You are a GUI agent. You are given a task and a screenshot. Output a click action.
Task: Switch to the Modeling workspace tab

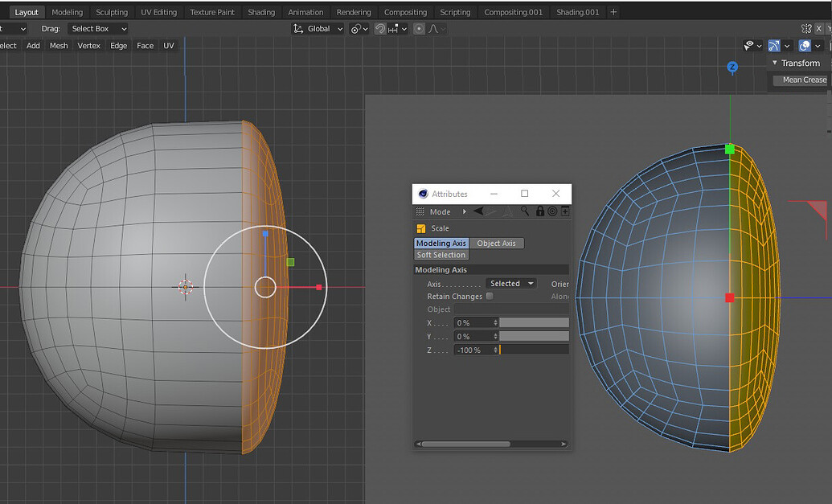click(67, 12)
